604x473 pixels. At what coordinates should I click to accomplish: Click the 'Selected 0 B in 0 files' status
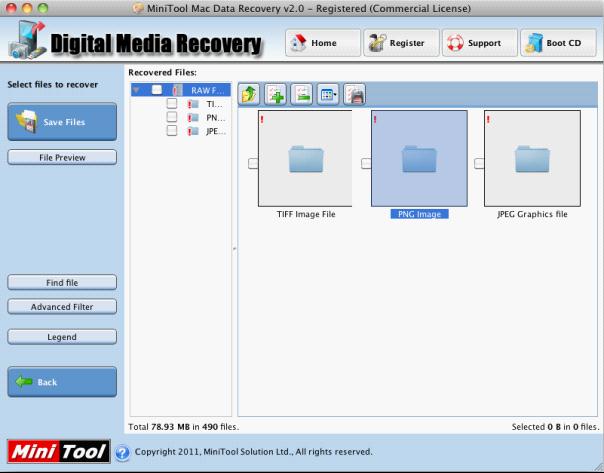pyautogui.click(x=555, y=427)
